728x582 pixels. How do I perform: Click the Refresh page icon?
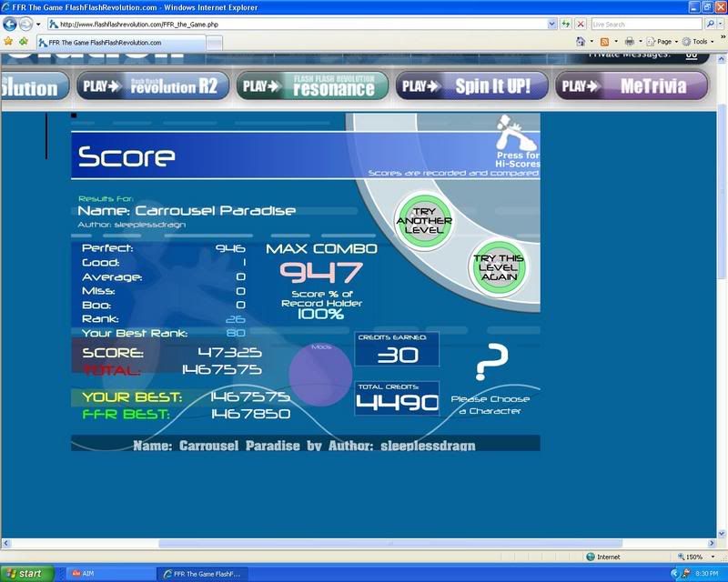click(566, 24)
